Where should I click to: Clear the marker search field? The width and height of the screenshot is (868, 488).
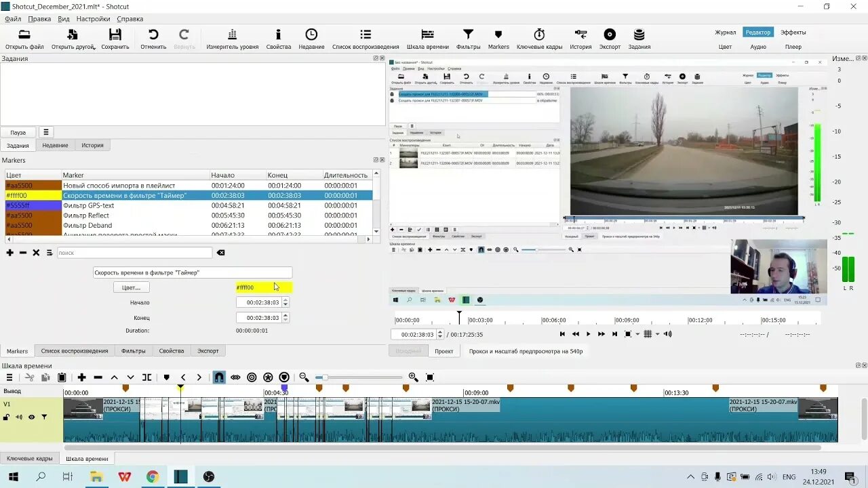coord(220,253)
